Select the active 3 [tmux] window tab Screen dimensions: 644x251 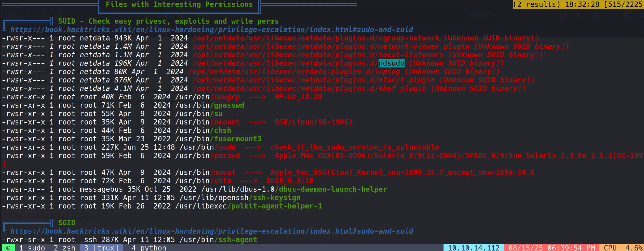coord(101,248)
